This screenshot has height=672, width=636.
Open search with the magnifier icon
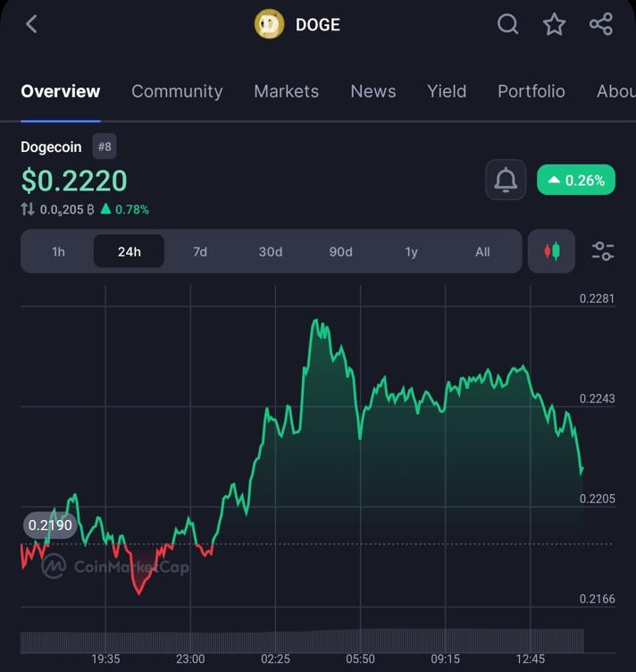point(507,24)
